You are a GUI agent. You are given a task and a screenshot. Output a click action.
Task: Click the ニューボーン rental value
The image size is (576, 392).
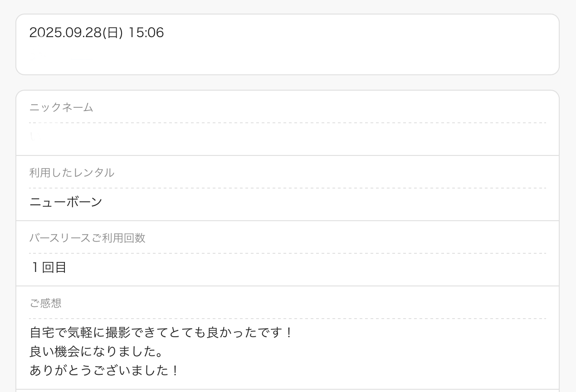(66, 202)
